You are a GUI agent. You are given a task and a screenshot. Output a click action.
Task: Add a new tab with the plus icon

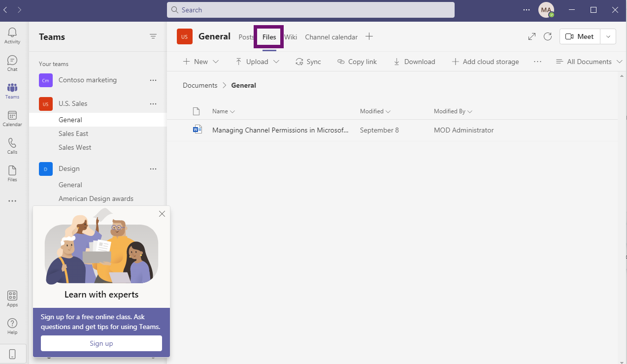[x=369, y=36]
